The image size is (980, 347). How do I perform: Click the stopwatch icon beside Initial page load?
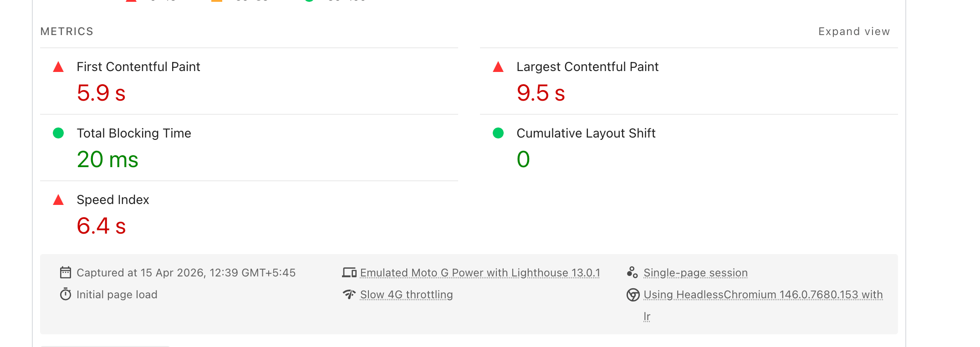pos(66,294)
